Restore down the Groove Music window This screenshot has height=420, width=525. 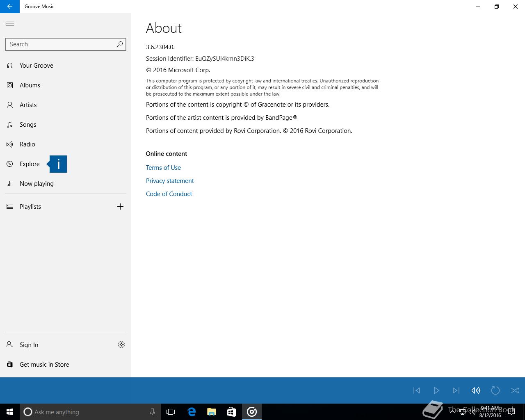point(497,7)
